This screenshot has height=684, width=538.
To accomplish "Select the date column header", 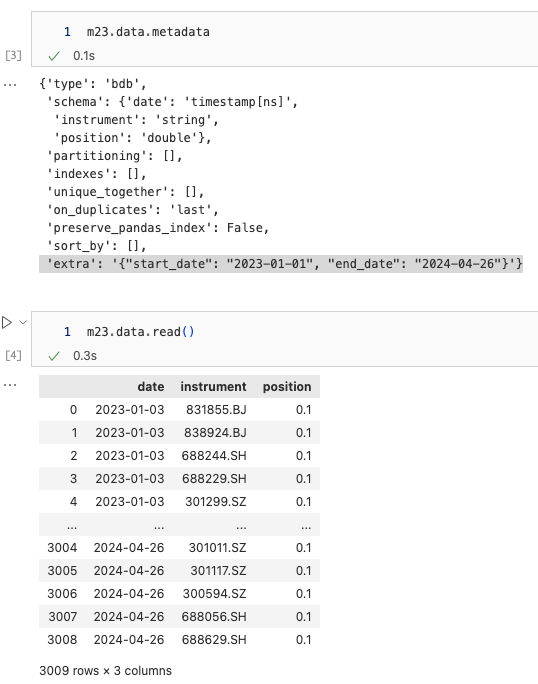I will [x=151, y=387].
